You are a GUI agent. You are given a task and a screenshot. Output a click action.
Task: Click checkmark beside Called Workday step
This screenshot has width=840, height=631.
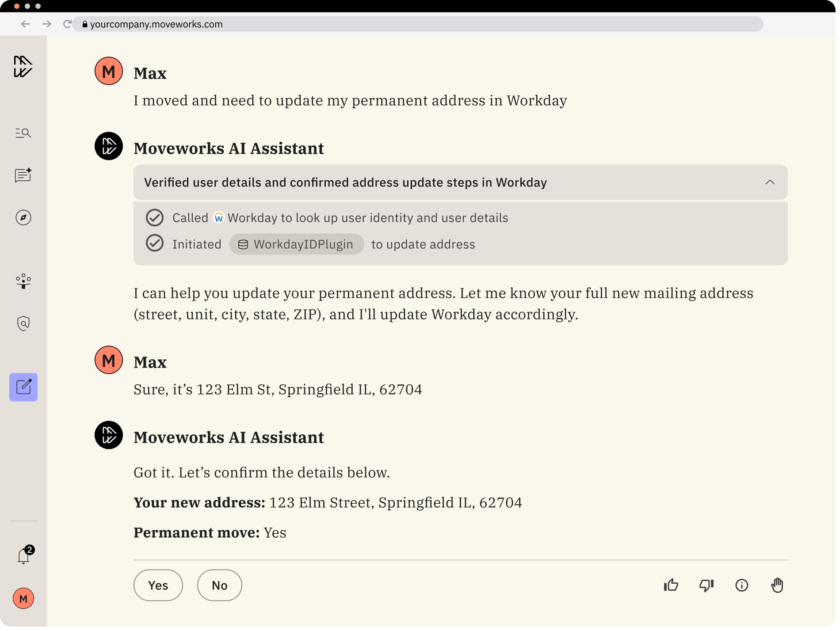[155, 217]
